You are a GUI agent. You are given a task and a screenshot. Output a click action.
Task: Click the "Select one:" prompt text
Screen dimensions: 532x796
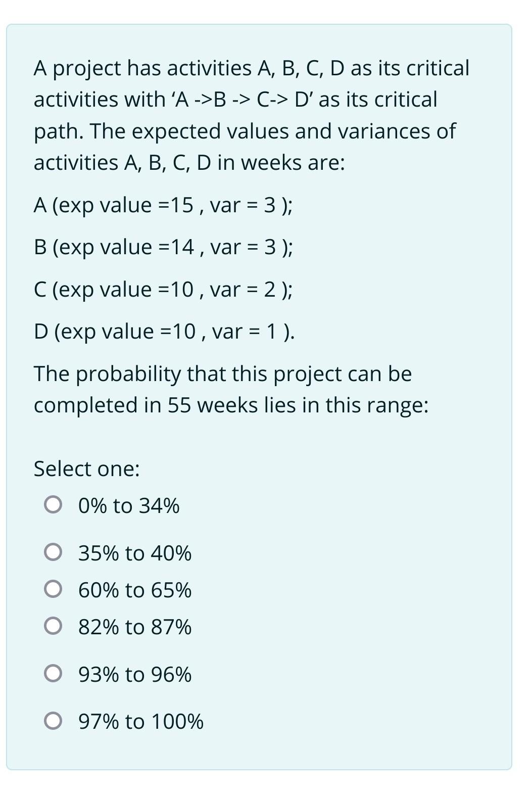(x=87, y=469)
